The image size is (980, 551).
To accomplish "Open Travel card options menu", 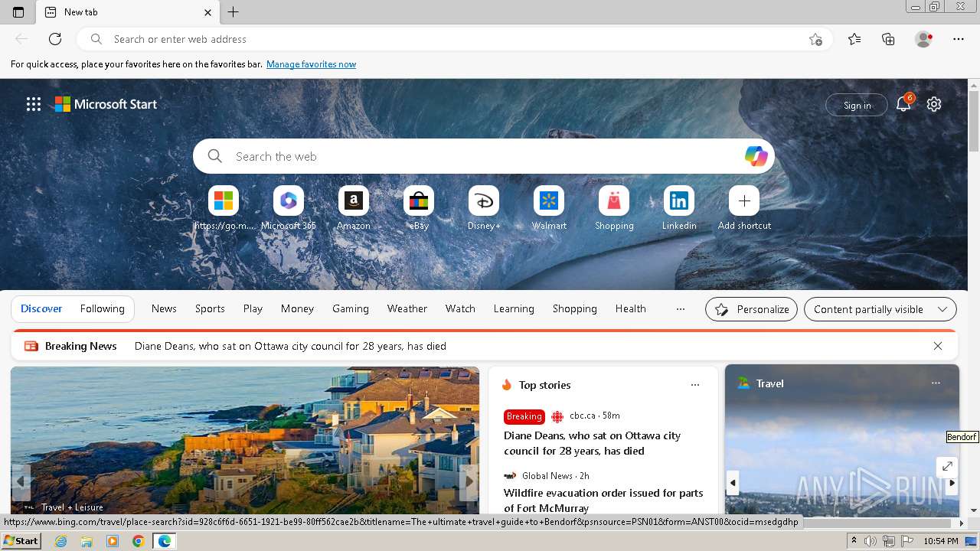I will point(936,383).
